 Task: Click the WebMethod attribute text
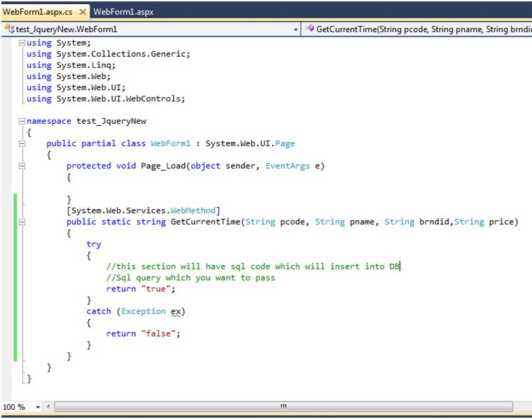pos(195,211)
